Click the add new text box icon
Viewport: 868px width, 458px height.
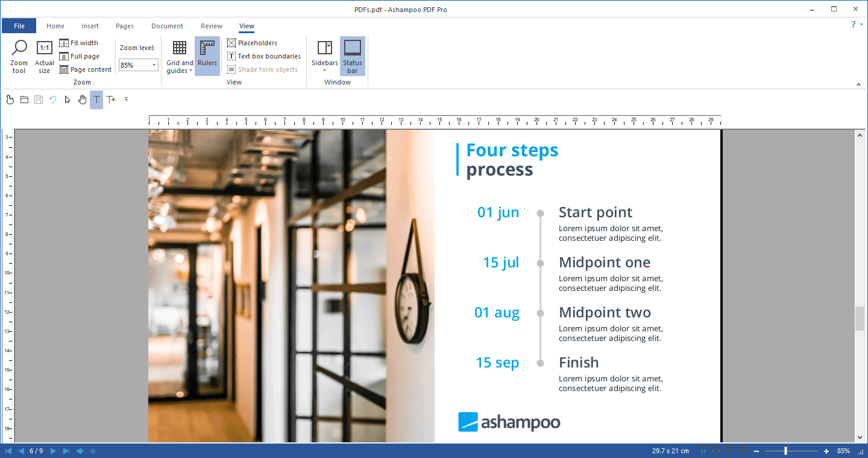click(x=111, y=100)
